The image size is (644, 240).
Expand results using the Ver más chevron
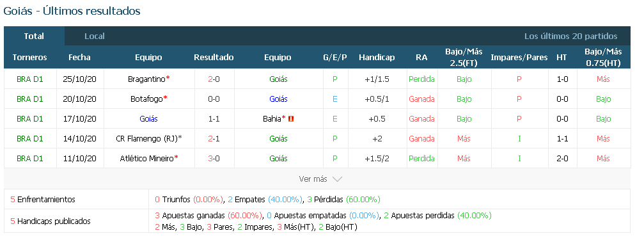(x=337, y=179)
